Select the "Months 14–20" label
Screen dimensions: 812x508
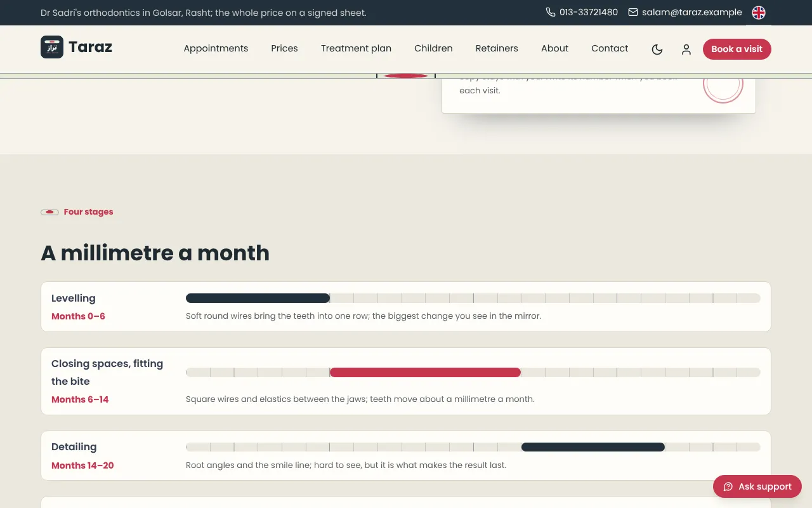[x=82, y=465]
